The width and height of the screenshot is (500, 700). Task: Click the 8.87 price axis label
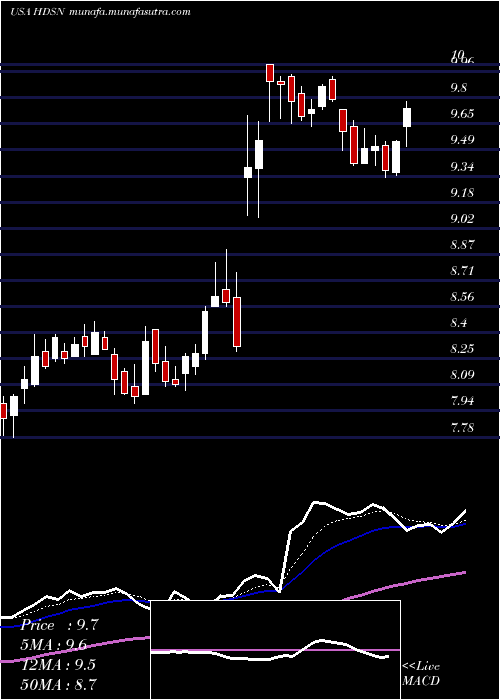(x=462, y=245)
